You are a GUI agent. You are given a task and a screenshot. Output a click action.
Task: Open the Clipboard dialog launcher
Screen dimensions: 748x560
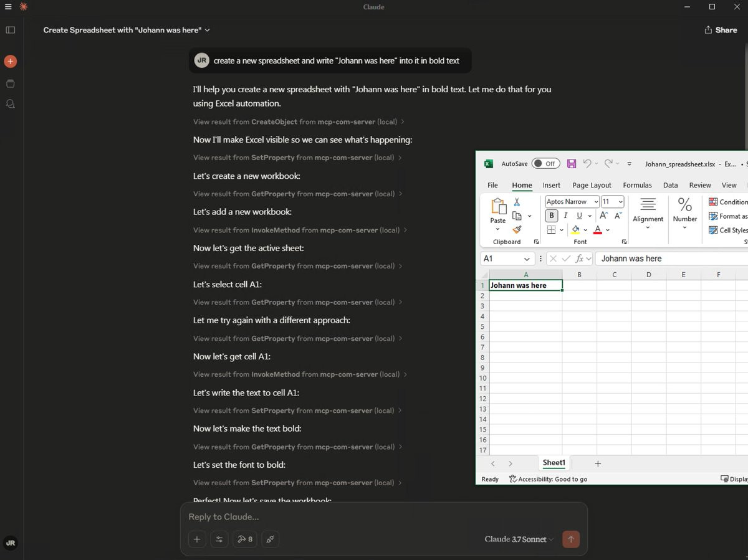[x=536, y=242]
